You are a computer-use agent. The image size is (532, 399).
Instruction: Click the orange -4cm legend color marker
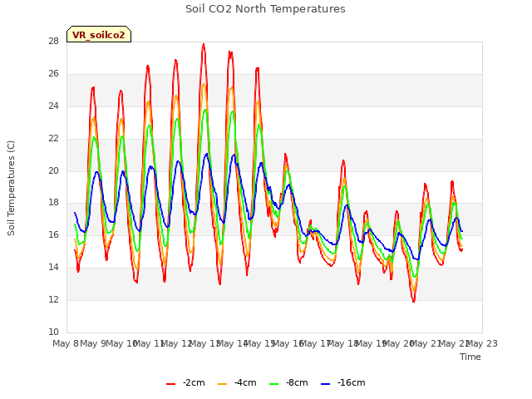222,384
